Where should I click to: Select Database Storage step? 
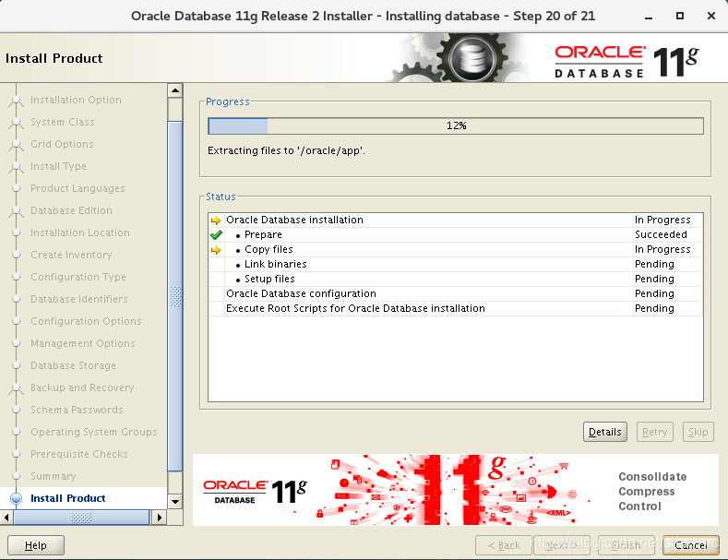pos(73,365)
